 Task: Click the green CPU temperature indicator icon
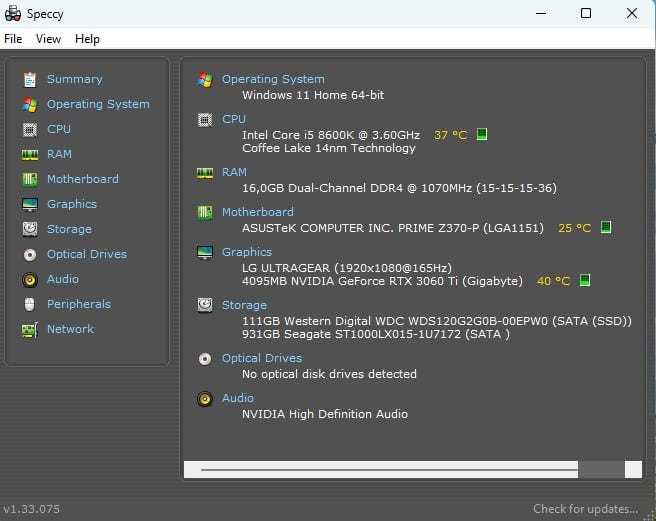tap(482, 134)
